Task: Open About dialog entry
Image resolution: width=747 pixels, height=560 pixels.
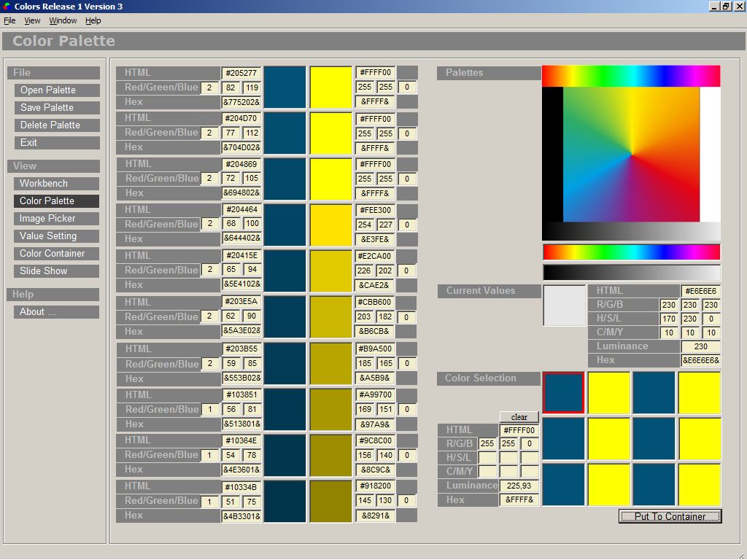Action: click(56, 312)
